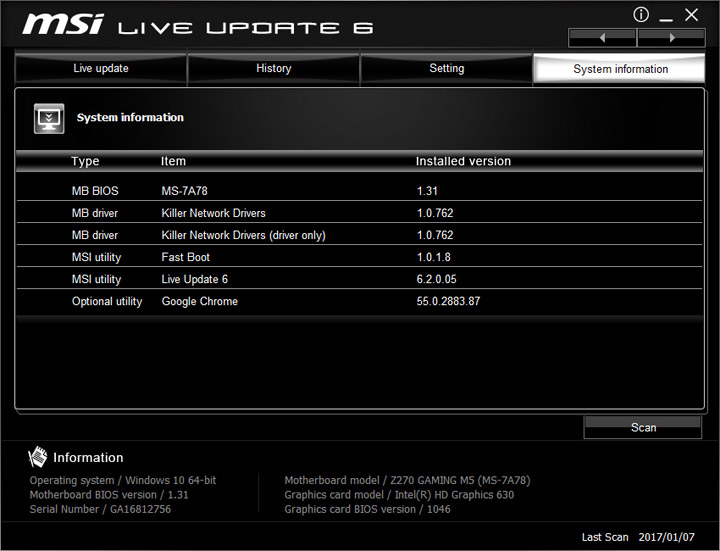Click the Motherboard BIOS version line
The height and width of the screenshot is (551, 720).
109,495
